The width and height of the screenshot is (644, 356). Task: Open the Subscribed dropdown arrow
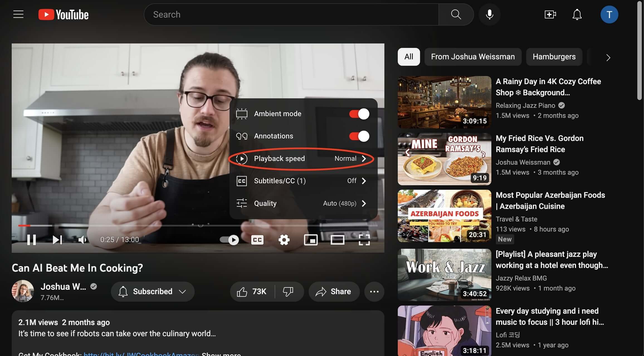[182, 291]
